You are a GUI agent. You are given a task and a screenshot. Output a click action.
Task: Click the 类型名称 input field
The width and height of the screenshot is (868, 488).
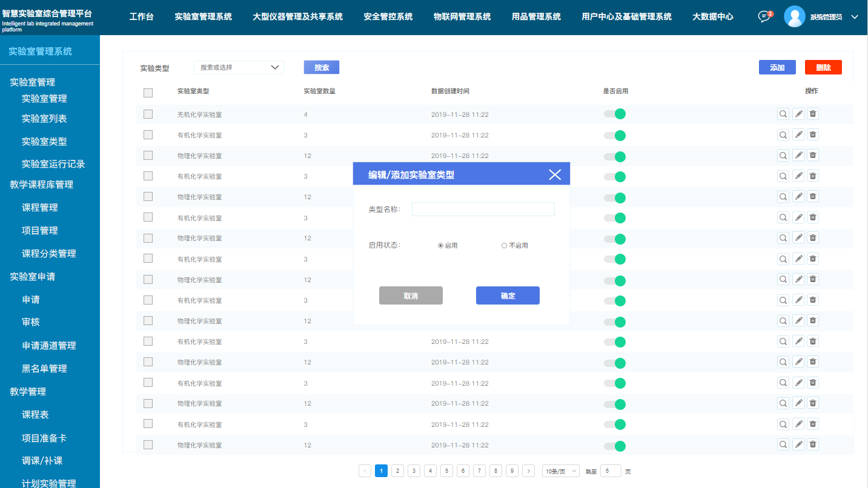(483, 209)
